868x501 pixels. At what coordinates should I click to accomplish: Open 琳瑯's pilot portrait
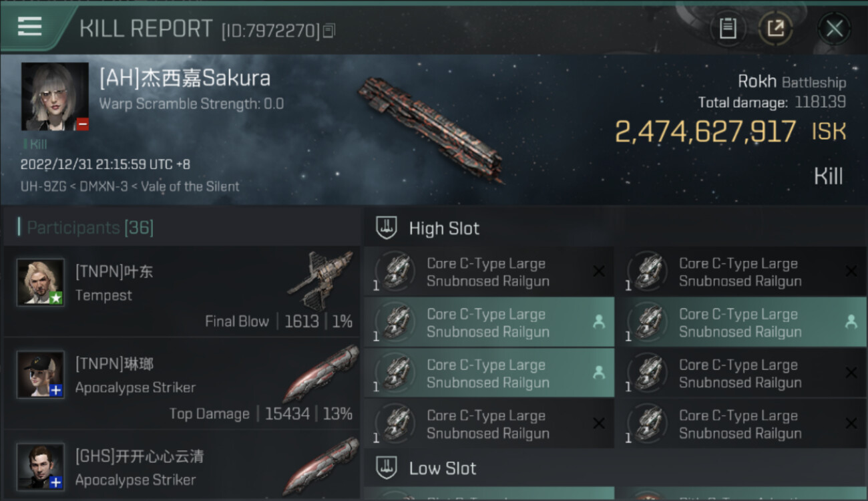[41, 374]
